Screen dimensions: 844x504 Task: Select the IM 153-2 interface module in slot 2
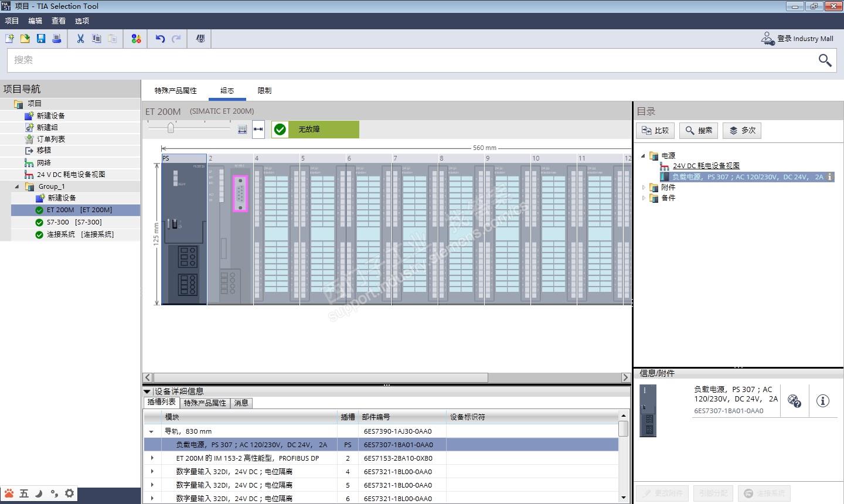point(230,233)
